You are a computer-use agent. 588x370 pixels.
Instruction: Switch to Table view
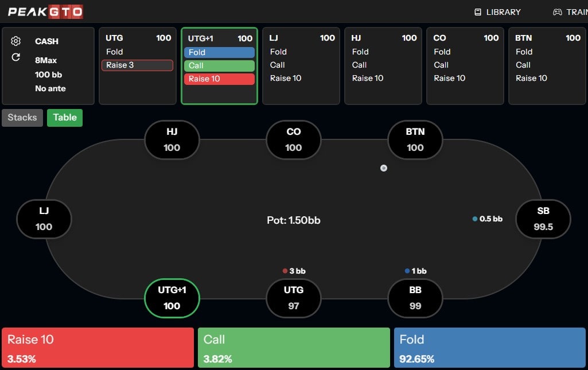(65, 118)
